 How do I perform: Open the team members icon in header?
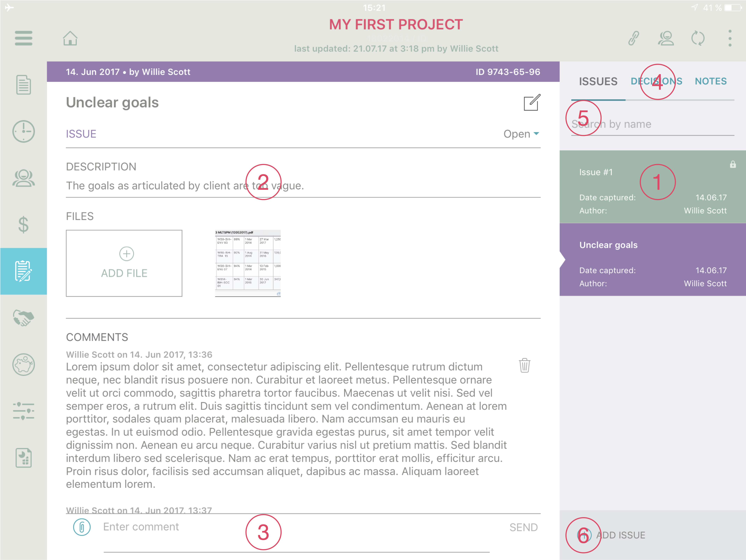[666, 38]
